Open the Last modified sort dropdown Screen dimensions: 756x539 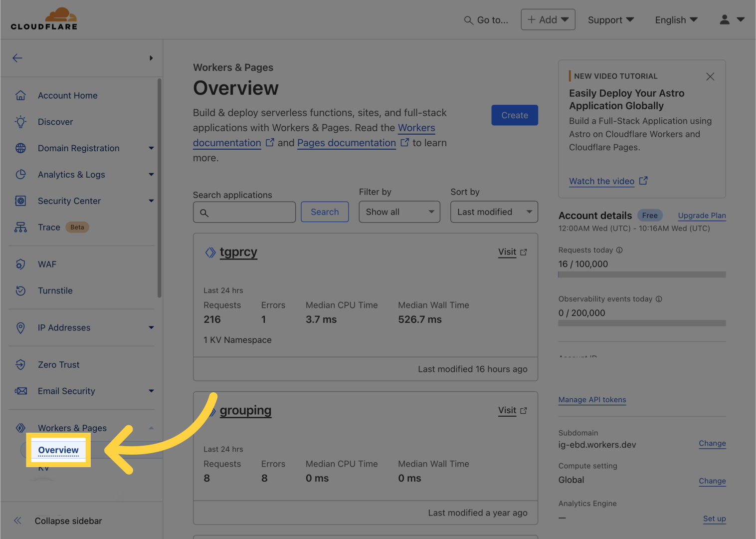pos(494,212)
